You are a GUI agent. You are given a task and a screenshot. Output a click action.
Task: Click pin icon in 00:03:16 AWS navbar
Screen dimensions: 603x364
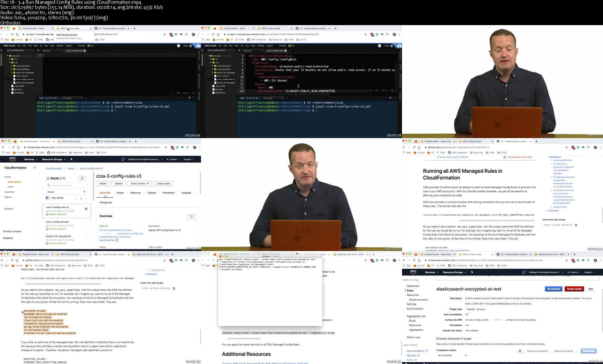coord(71,159)
